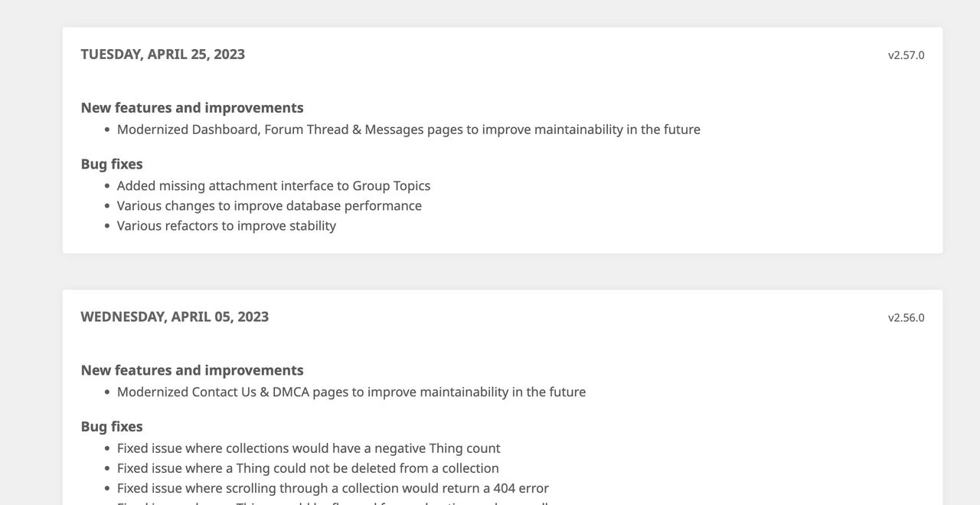This screenshot has width=980, height=505.
Task: Click the Tuesday, April 25, 2023 heading
Action: click(163, 54)
